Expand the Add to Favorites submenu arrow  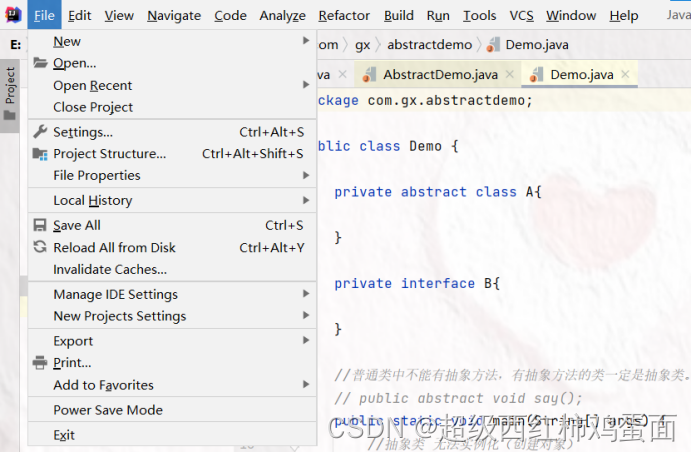coord(306,384)
